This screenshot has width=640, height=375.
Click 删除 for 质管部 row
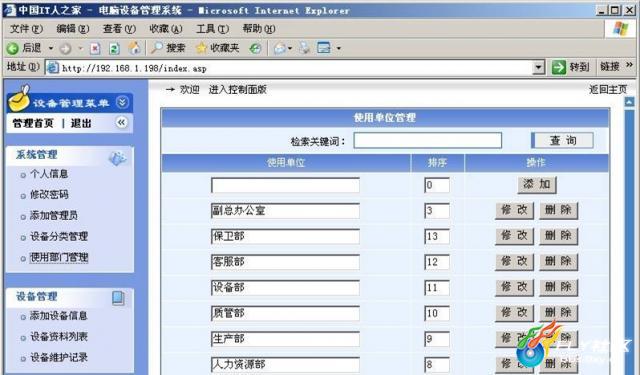[x=558, y=313]
